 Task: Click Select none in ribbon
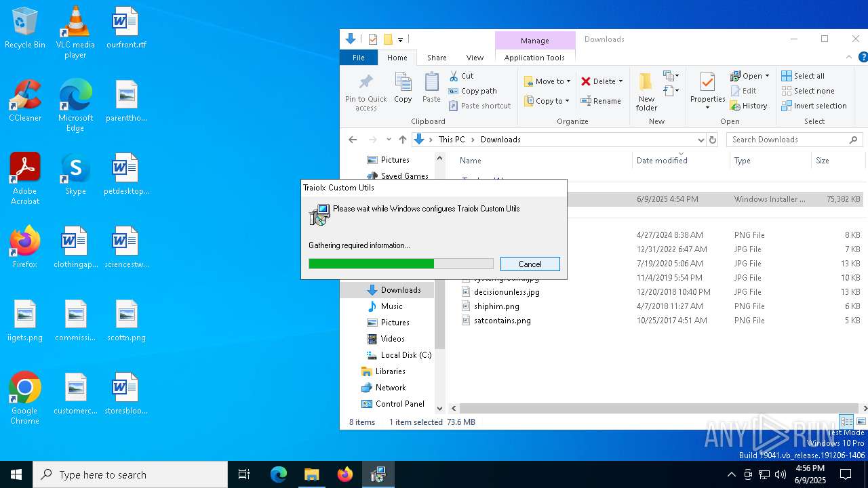pos(808,91)
